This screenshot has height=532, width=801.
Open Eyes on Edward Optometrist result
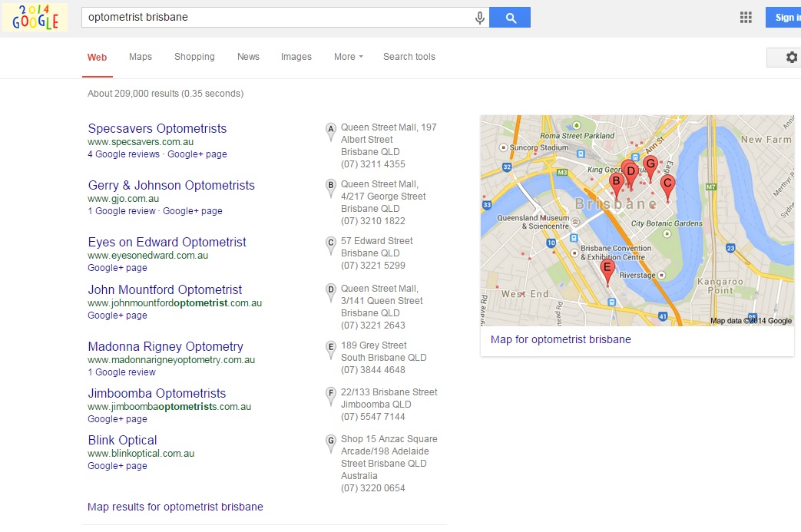click(x=167, y=242)
